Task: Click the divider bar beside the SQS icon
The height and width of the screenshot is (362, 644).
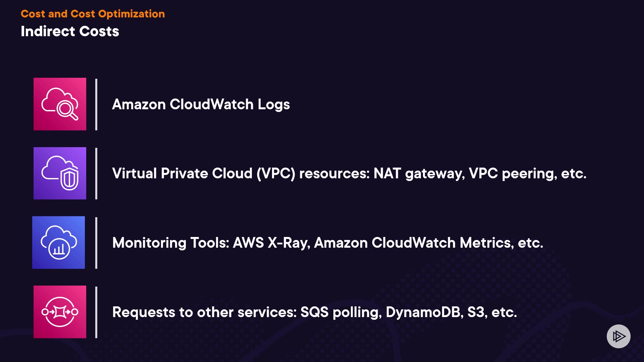Action: (x=96, y=312)
